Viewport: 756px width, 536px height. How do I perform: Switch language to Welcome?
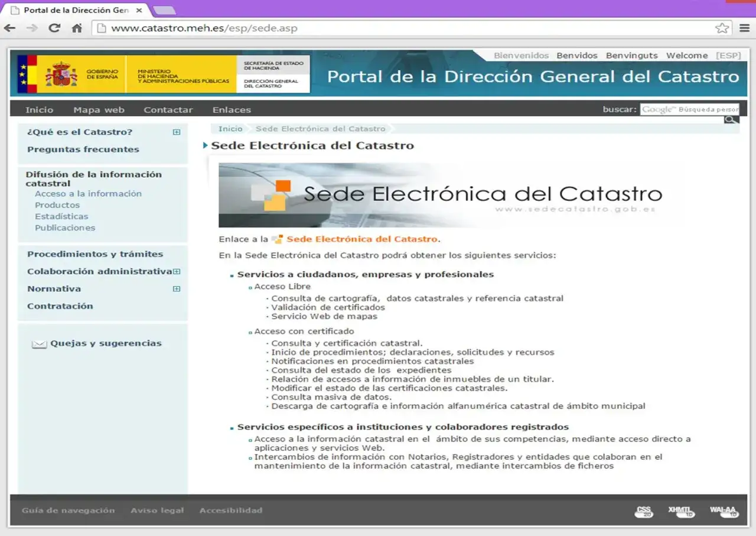click(687, 56)
